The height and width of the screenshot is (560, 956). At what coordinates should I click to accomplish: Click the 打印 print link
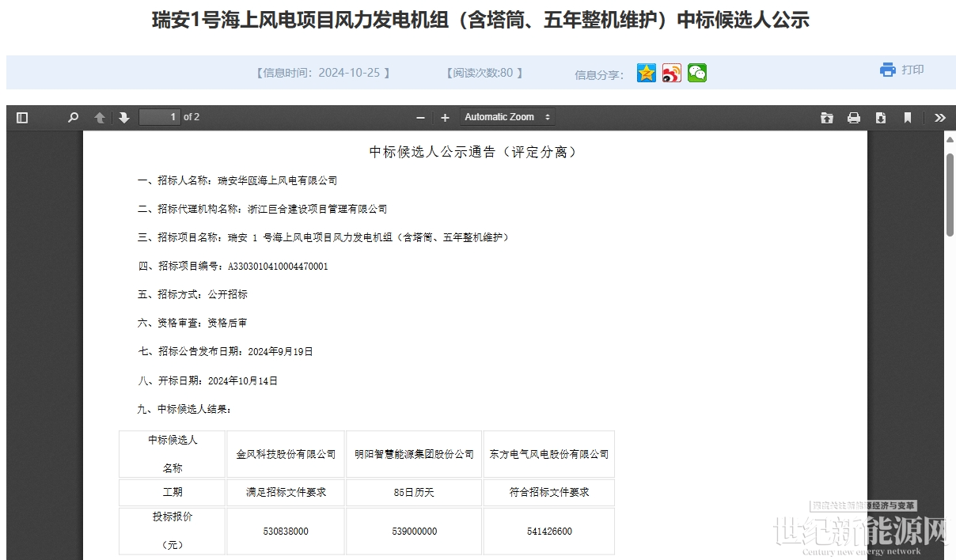click(x=902, y=70)
